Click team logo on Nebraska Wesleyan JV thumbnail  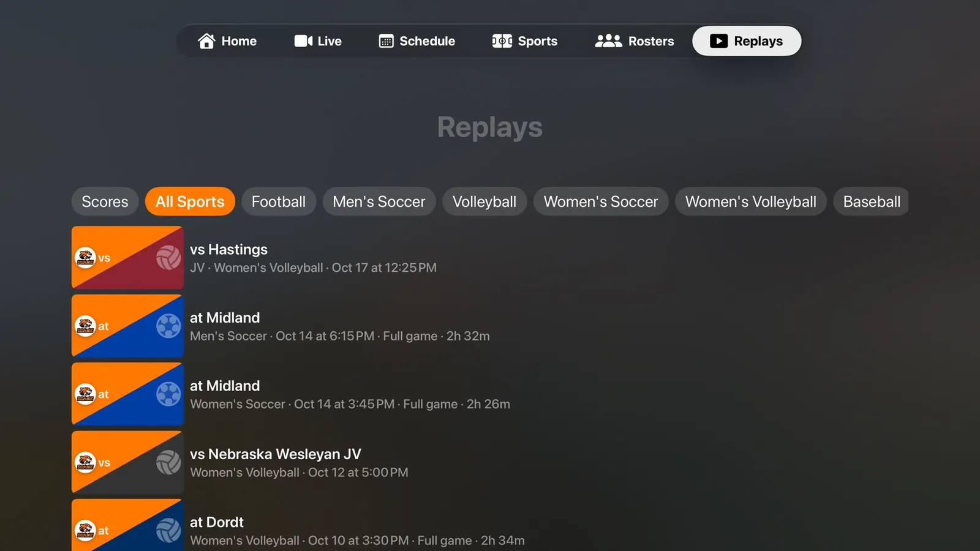tap(85, 462)
